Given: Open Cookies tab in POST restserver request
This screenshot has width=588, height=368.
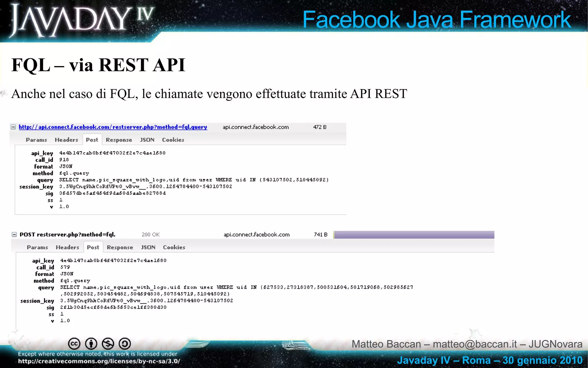Looking at the screenshot, I should (174, 247).
